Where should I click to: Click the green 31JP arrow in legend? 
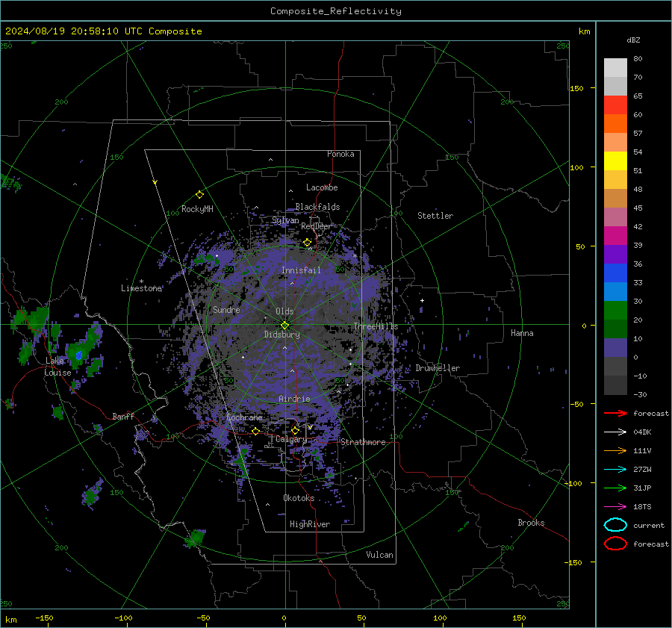click(615, 488)
